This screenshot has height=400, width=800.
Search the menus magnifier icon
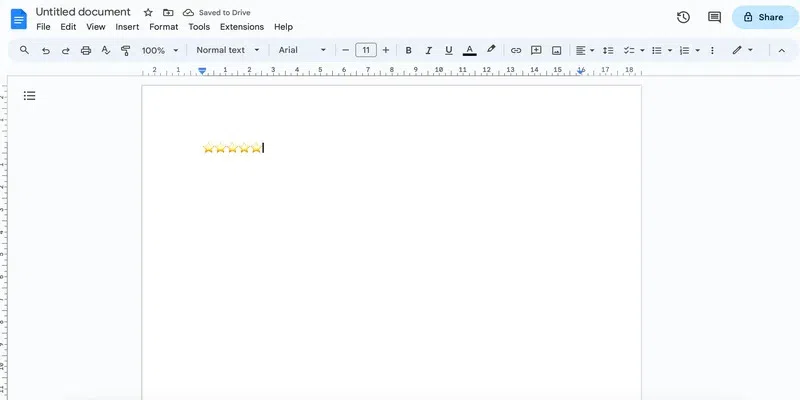click(x=24, y=50)
